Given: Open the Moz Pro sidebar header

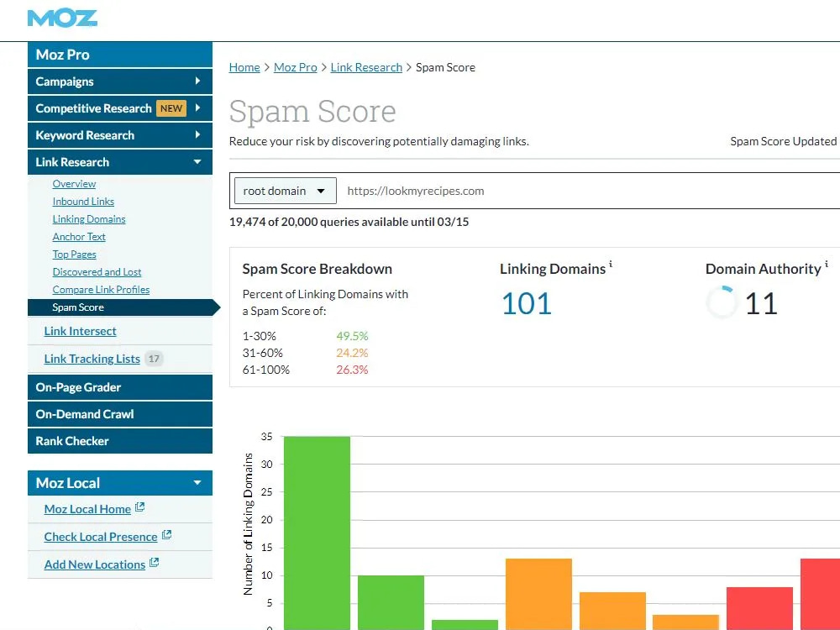Looking at the screenshot, I should tap(120, 55).
